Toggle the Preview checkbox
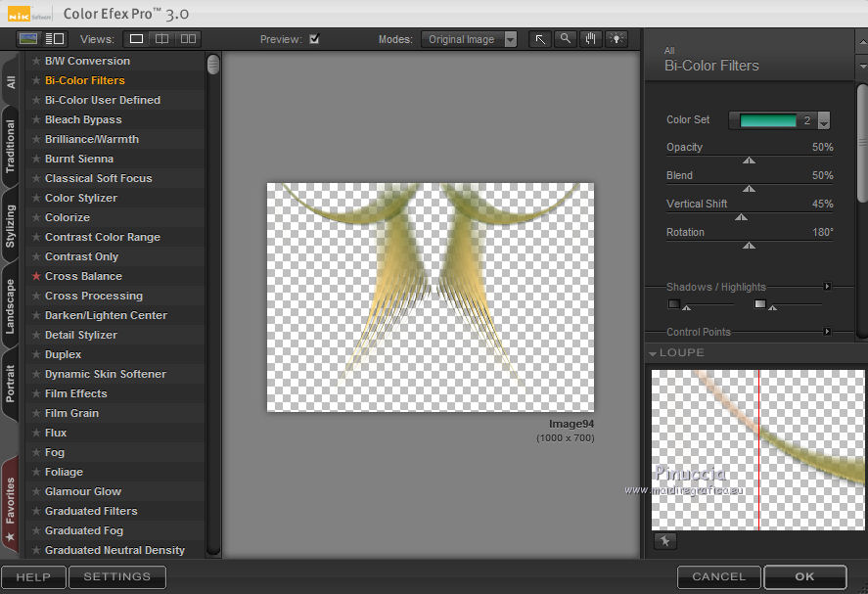This screenshot has width=868, height=594. [x=314, y=39]
